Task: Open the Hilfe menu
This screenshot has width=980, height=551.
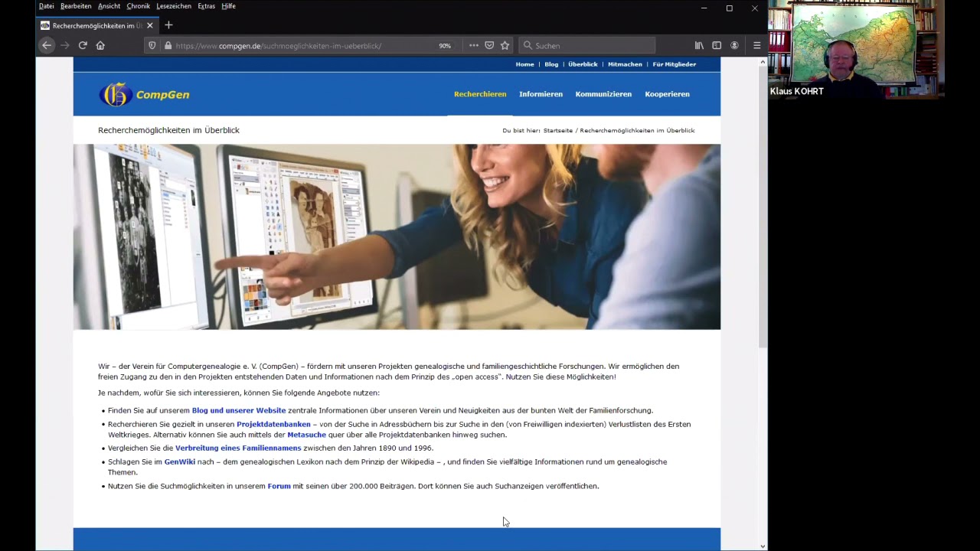Action: click(228, 6)
